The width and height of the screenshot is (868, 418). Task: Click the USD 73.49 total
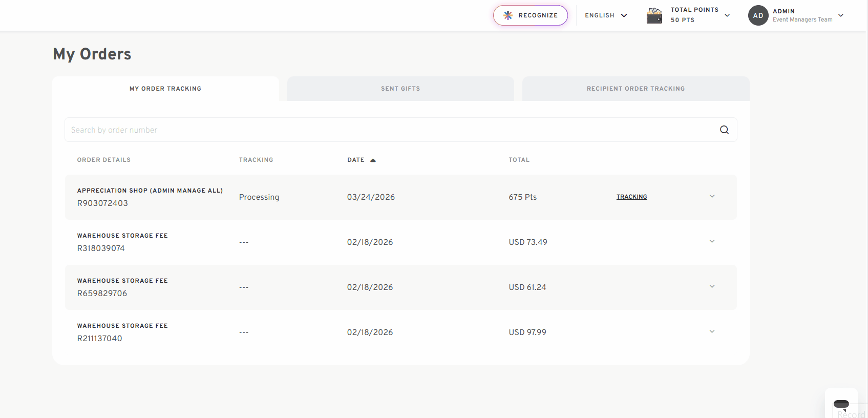click(x=528, y=242)
